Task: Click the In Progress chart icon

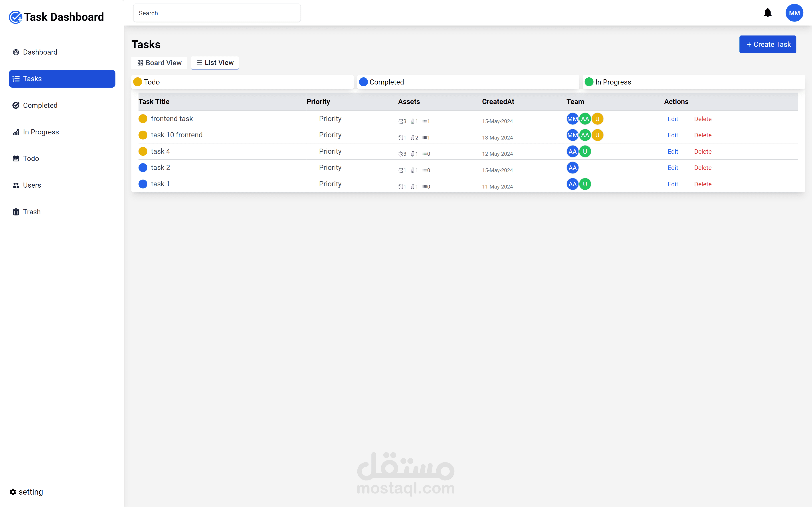Action: [x=16, y=132]
